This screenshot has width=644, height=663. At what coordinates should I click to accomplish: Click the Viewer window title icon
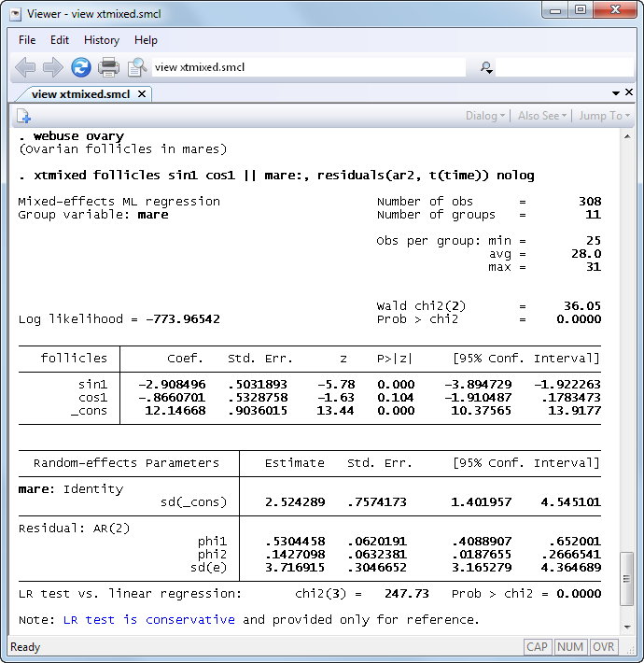click(14, 12)
